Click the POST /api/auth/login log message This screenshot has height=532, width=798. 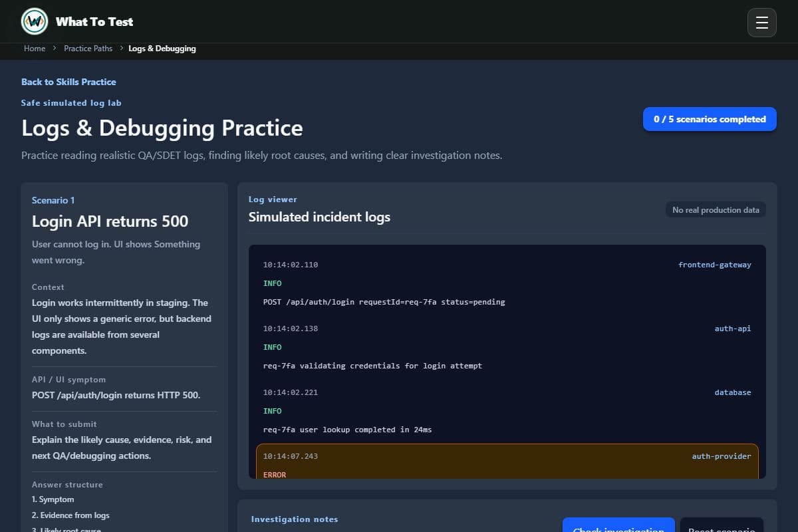(384, 302)
